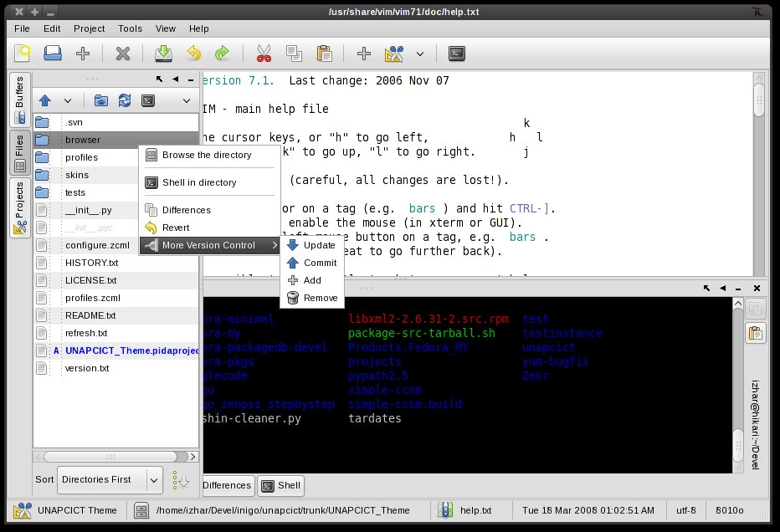Choose Remove in version control submenu
The height and width of the screenshot is (532, 780).
tap(312, 298)
